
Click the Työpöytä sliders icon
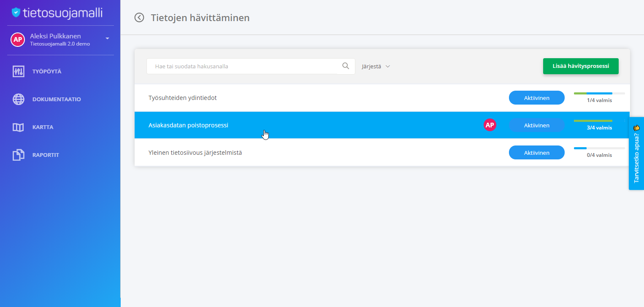pyautogui.click(x=18, y=71)
